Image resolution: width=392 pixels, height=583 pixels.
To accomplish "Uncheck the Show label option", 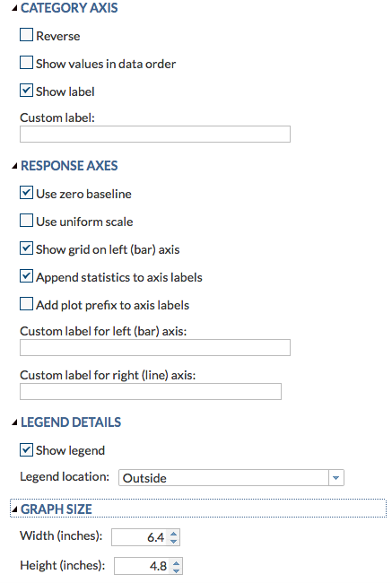I will 26,91.
